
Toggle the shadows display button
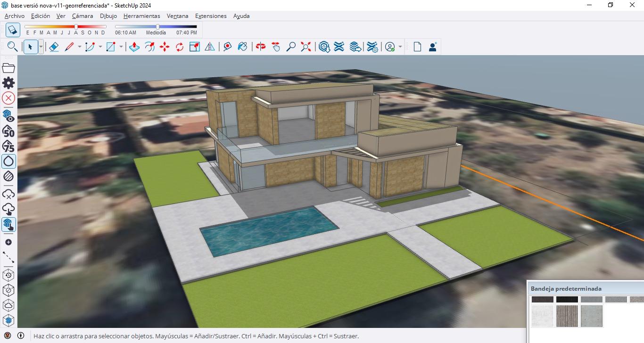[13, 30]
